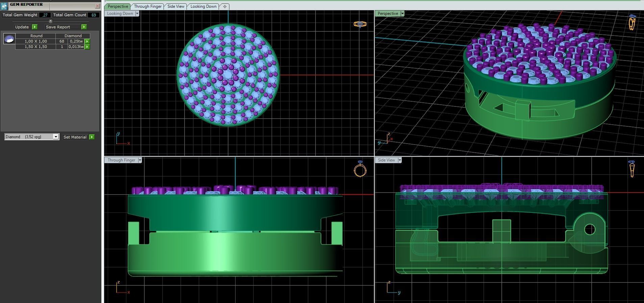Click the green arrow in the 0,25tw row

[87, 41]
